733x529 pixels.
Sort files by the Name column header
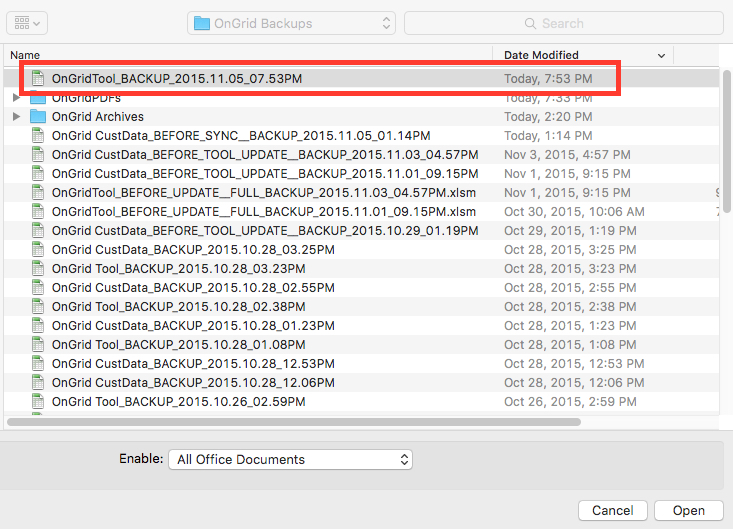click(250, 55)
